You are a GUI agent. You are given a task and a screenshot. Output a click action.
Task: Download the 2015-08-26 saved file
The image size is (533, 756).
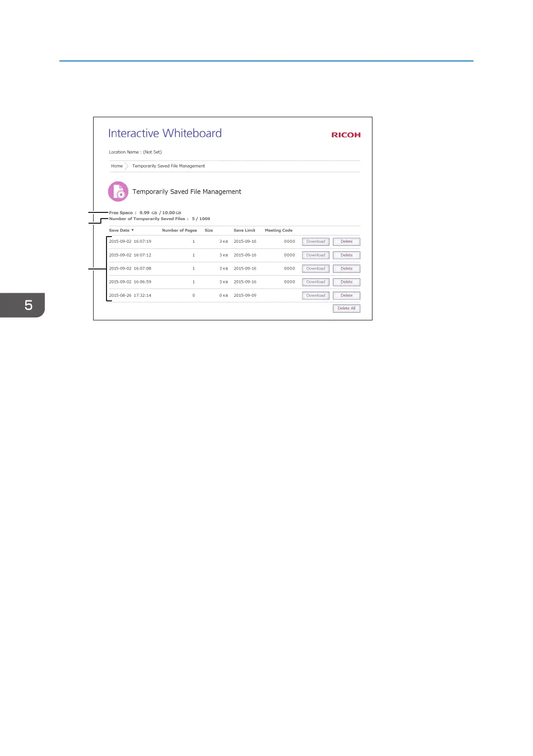[315, 296]
